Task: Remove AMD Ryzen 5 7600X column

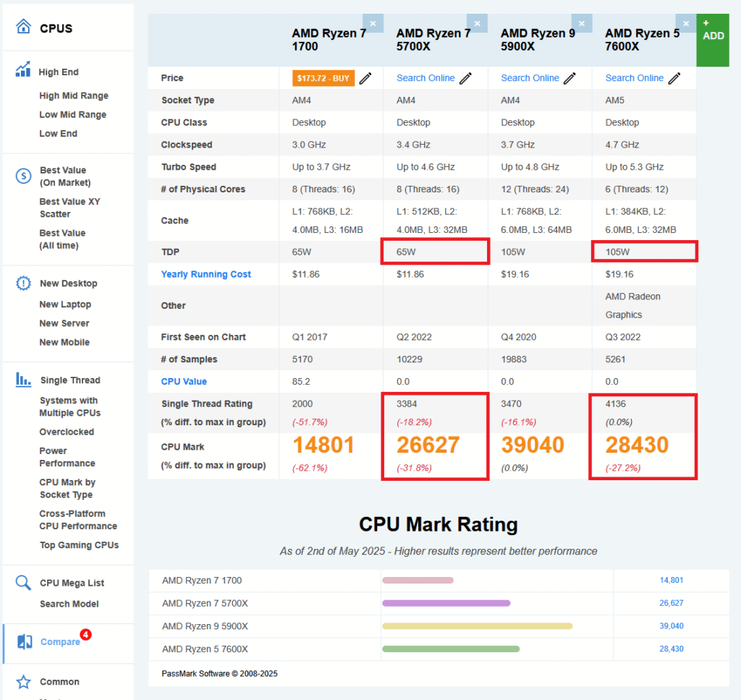Action: pos(686,23)
